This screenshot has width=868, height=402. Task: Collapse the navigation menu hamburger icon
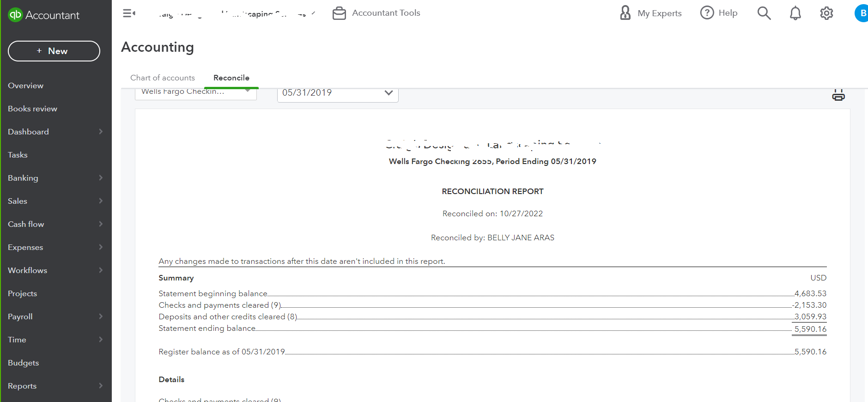[x=129, y=13]
